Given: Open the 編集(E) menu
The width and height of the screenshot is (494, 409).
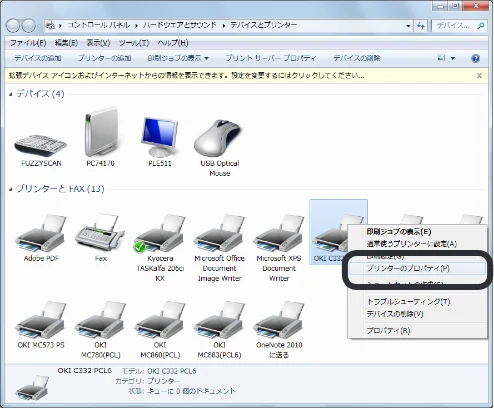Looking at the screenshot, I should (66, 43).
